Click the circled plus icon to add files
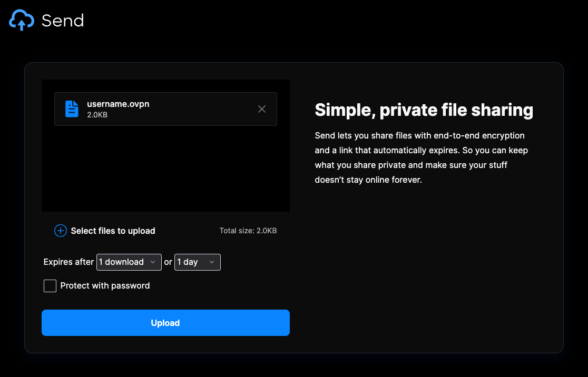This screenshot has width=588, height=377. coord(61,231)
